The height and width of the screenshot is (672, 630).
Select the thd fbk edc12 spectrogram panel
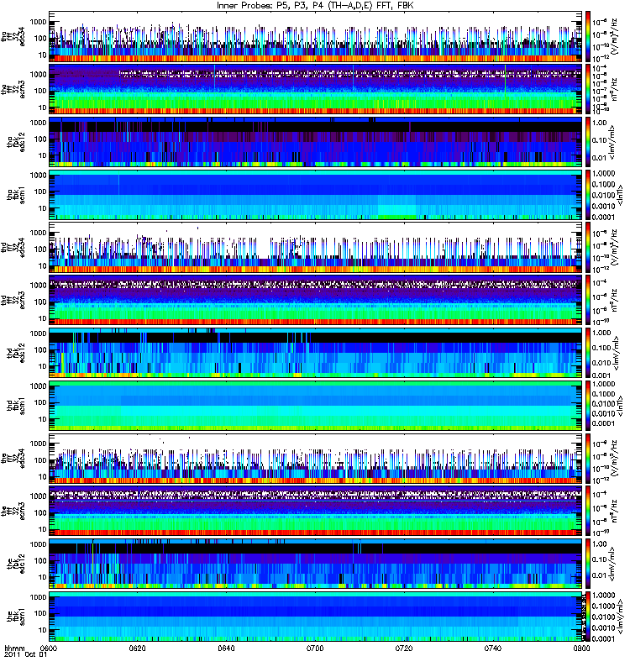(x=316, y=353)
